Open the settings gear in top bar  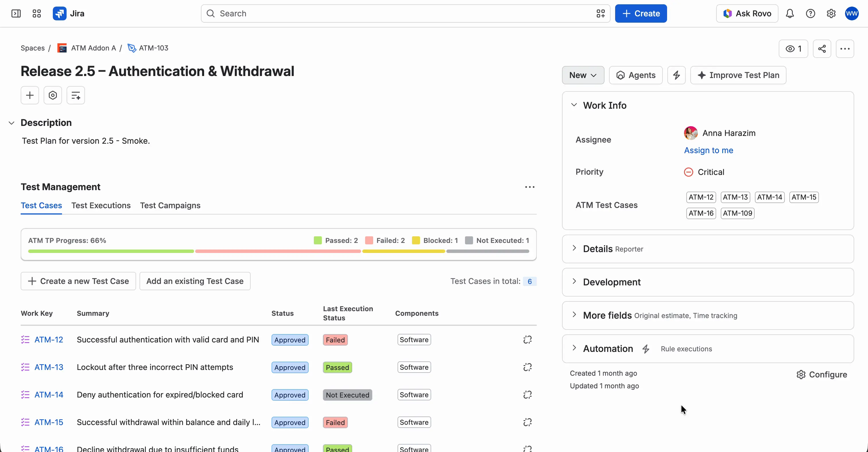(x=831, y=13)
